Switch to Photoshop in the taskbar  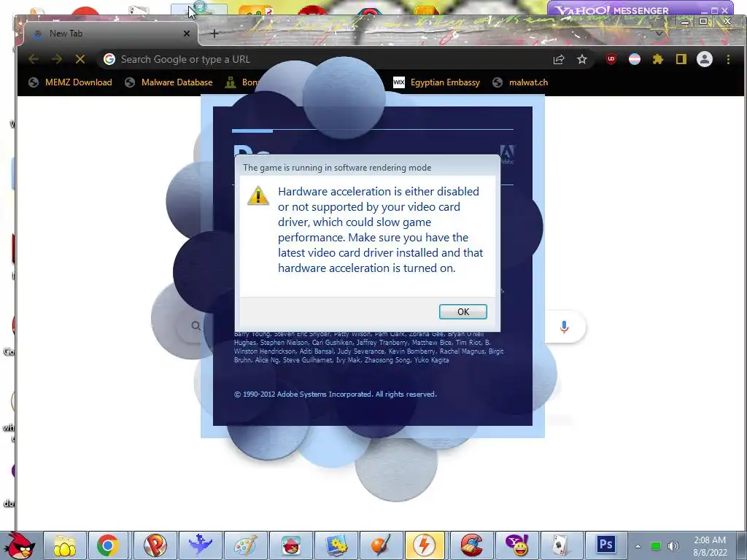[x=606, y=545]
